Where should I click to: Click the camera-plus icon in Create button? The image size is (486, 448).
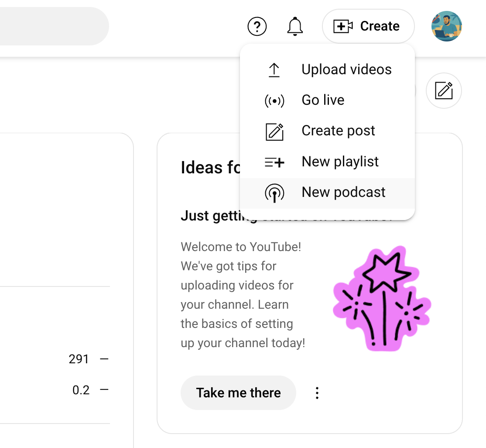(343, 26)
